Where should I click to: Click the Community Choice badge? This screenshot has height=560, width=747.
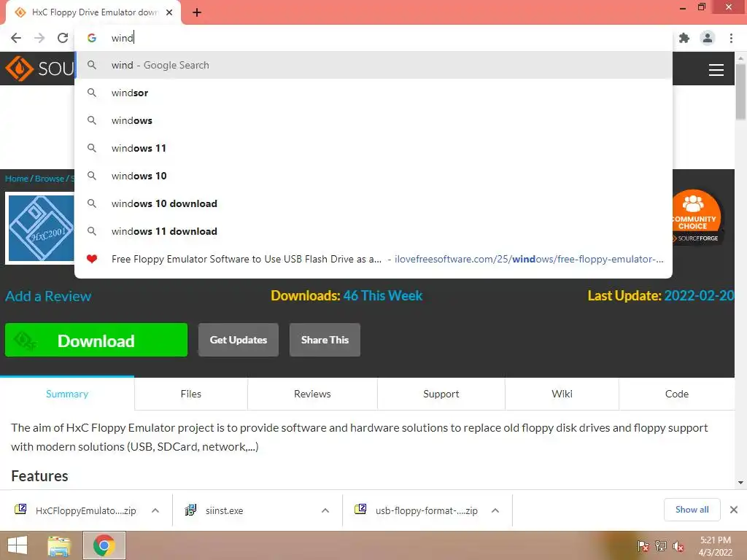coord(695,217)
